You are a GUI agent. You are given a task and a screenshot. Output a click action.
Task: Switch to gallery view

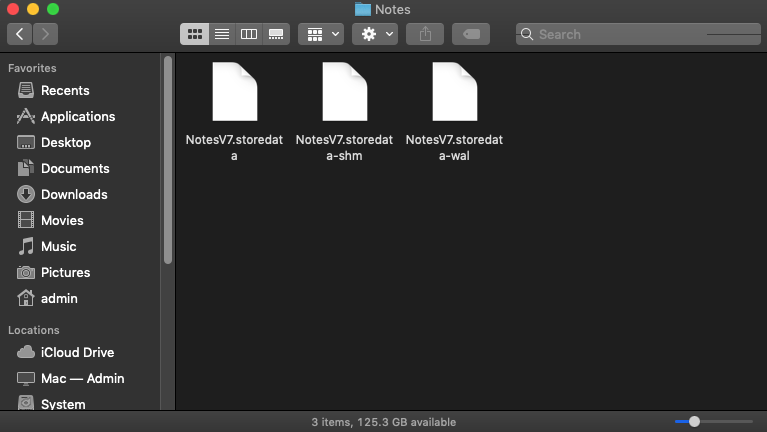click(276, 34)
